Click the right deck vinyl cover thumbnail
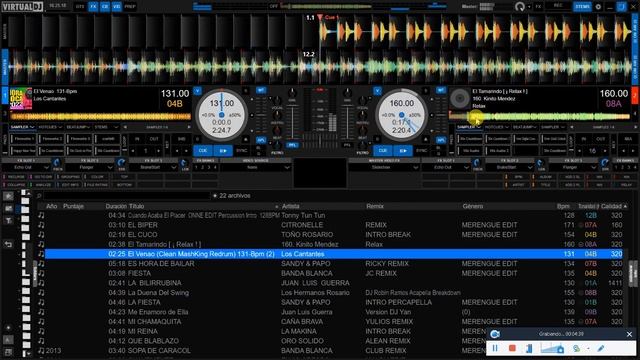This screenshot has height=360, width=640. (x=460, y=98)
